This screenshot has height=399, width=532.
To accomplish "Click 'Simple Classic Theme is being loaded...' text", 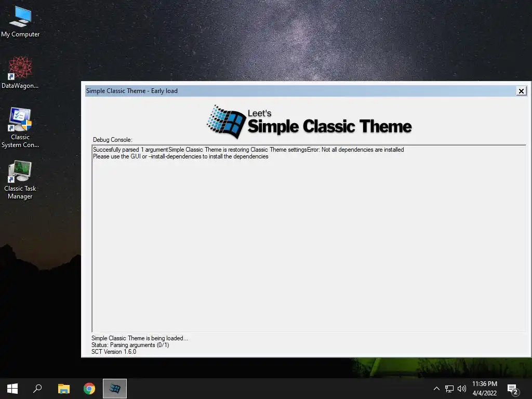I will tap(139, 338).
